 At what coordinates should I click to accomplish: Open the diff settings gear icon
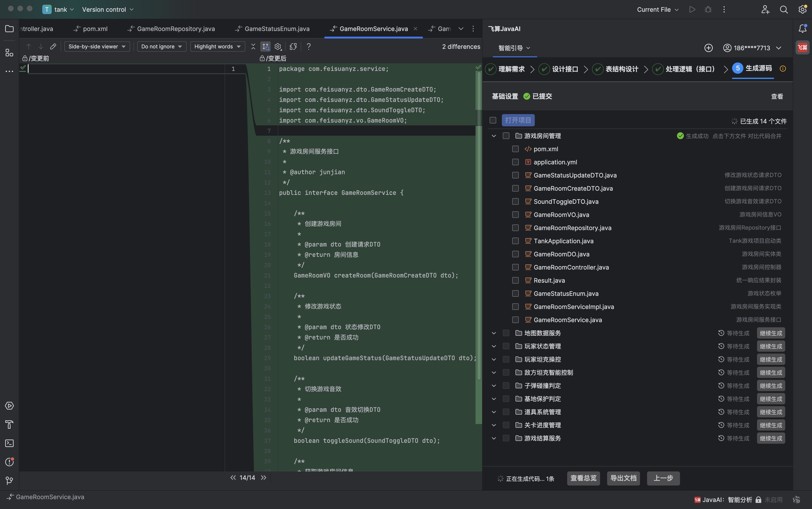click(x=278, y=46)
